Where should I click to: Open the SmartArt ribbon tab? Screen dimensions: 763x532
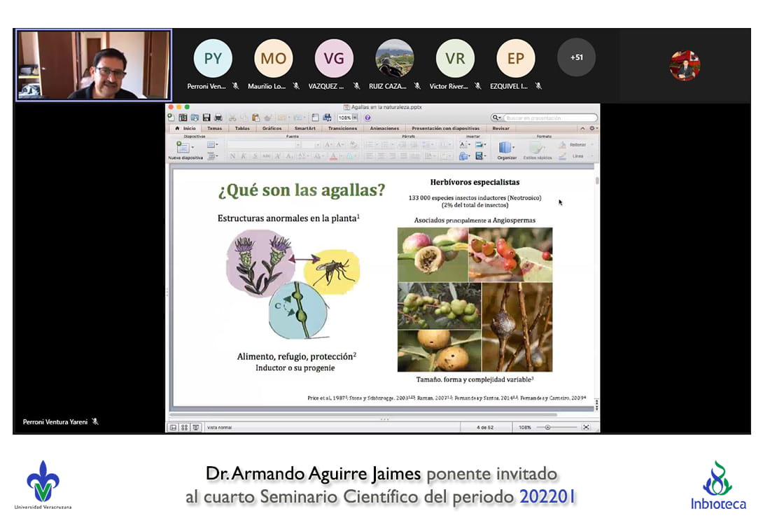pyautogui.click(x=304, y=129)
